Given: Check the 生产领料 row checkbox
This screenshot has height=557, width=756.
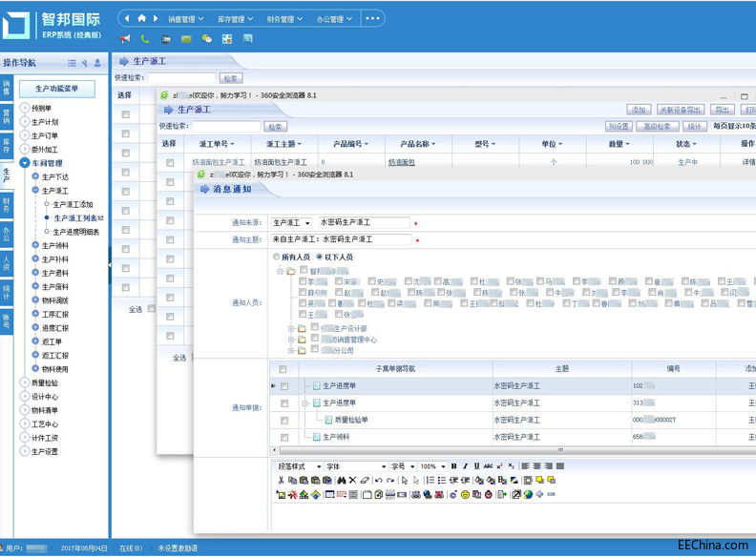Looking at the screenshot, I should [x=284, y=438].
